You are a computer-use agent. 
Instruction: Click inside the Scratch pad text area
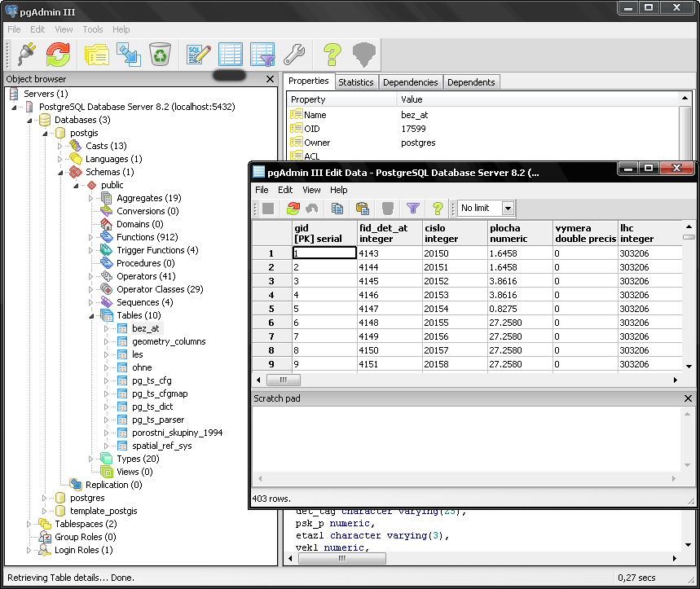click(x=465, y=439)
